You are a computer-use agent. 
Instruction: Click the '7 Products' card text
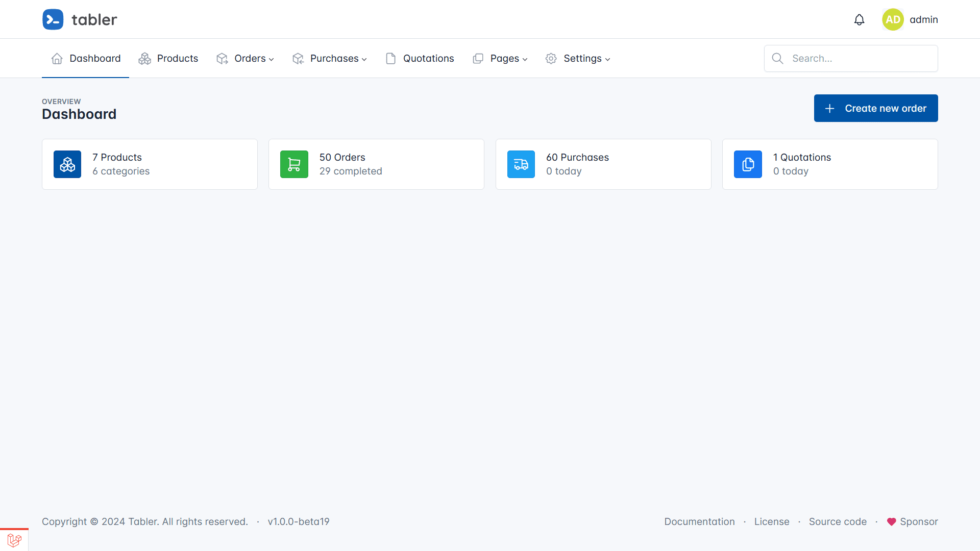[117, 157]
